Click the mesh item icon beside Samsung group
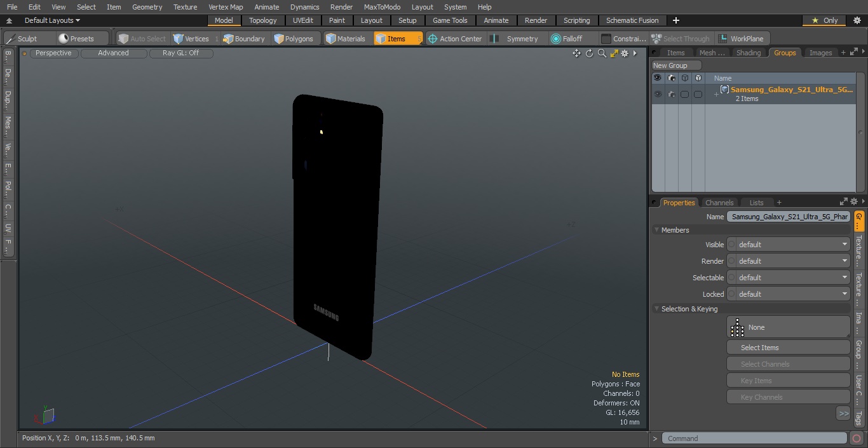This screenshot has height=448, width=868. [724, 90]
